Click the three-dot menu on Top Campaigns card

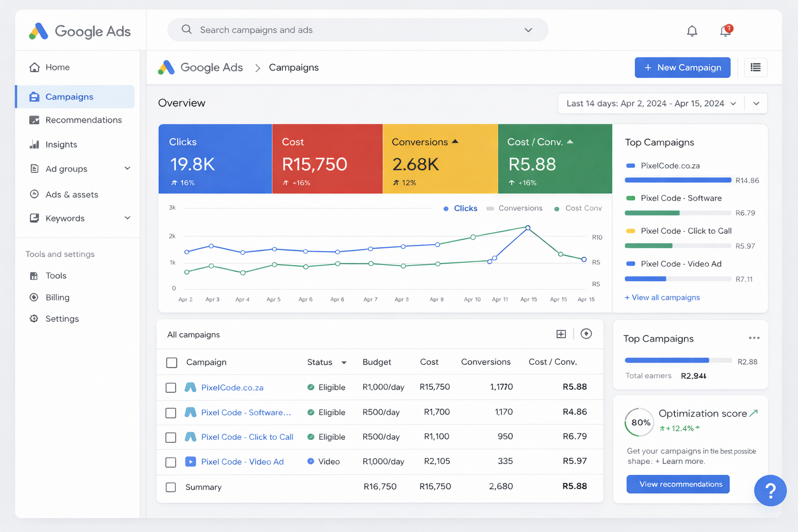(754, 338)
